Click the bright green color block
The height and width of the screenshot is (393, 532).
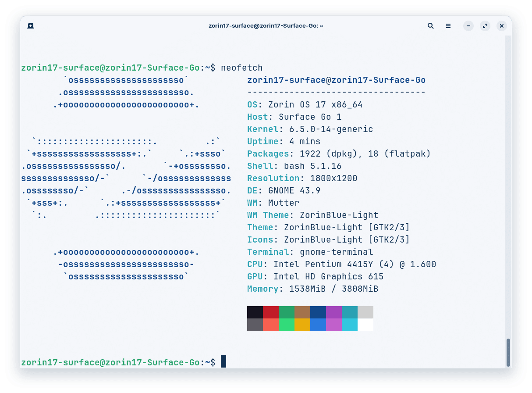pyautogui.click(x=287, y=325)
